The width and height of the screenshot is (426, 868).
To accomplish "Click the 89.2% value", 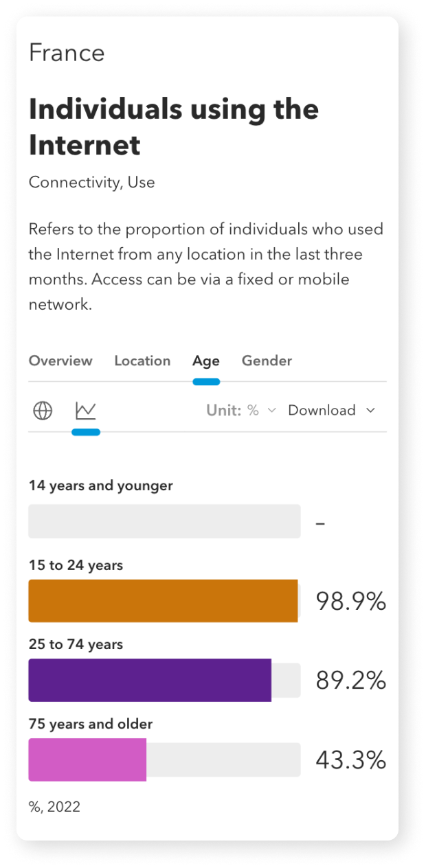I will [350, 681].
